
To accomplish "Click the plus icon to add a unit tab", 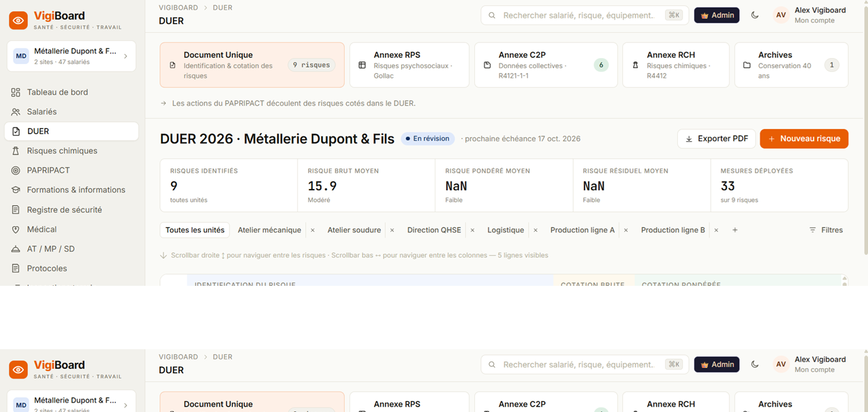I will coord(735,231).
